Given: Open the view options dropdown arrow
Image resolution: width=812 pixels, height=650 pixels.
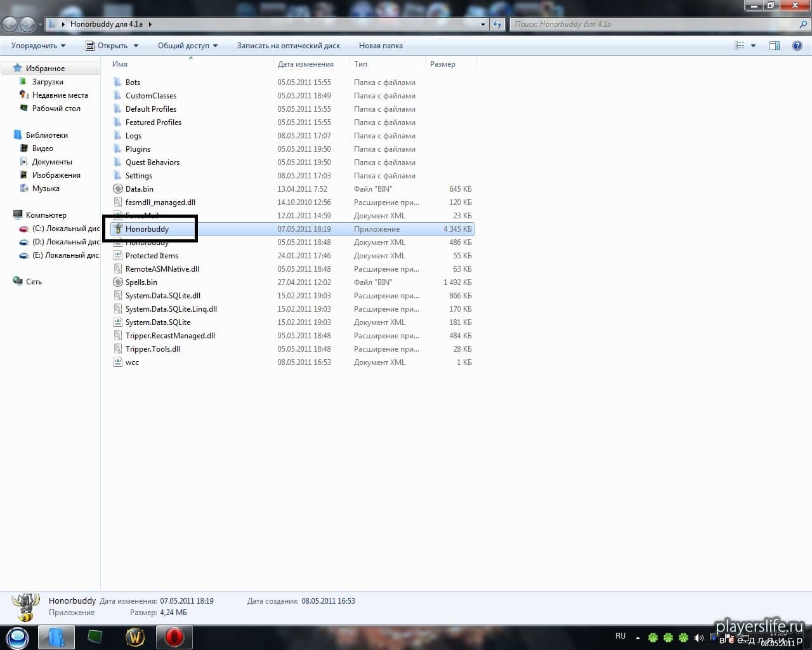Looking at the screenshot, I should [754, 46].
